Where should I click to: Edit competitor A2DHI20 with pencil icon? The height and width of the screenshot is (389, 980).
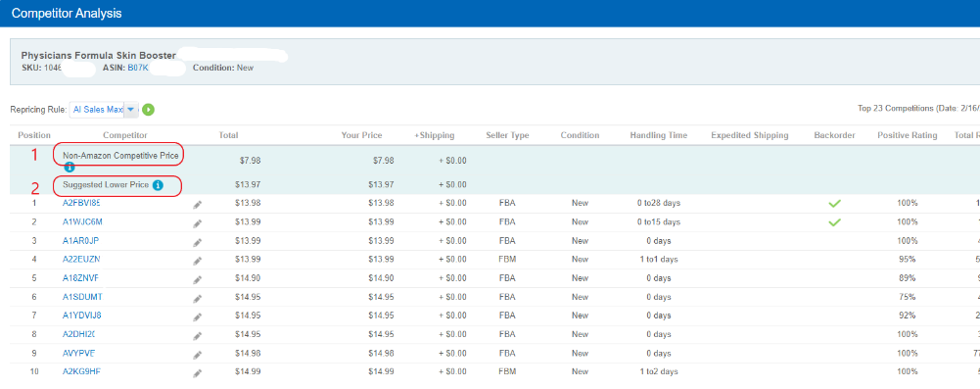pyautogui.click(x=198, y=335)
